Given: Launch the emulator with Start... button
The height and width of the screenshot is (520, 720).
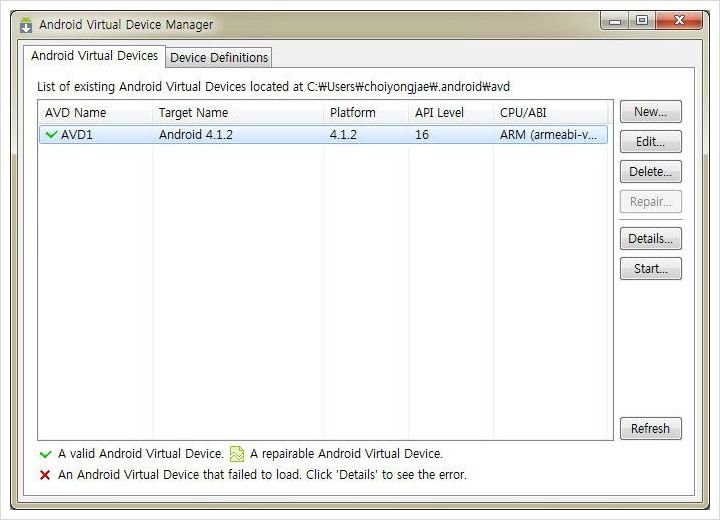Looking at the screenshot, I should [x=651, y=269].
